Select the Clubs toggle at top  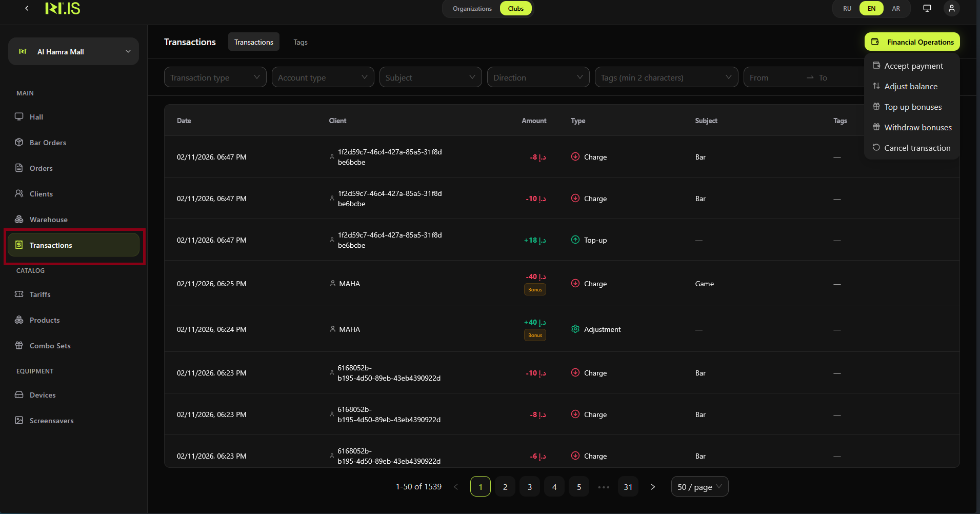click(x=515, y=8)
